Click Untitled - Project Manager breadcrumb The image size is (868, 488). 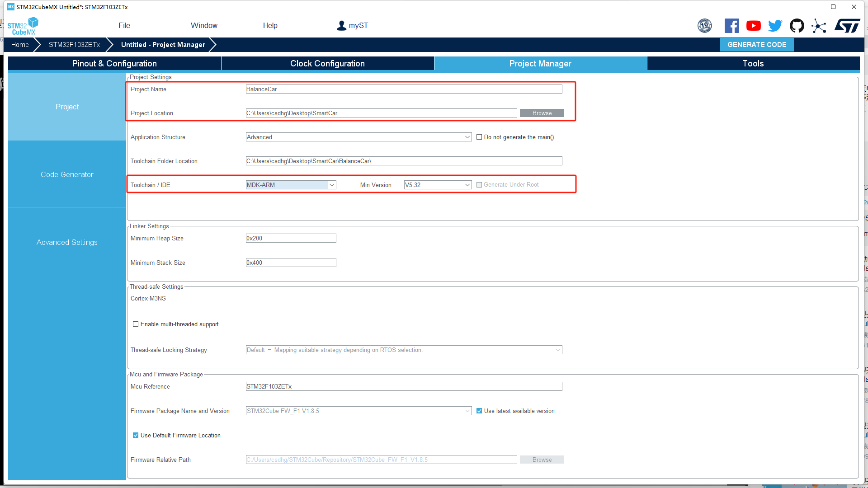click(163, 45)
